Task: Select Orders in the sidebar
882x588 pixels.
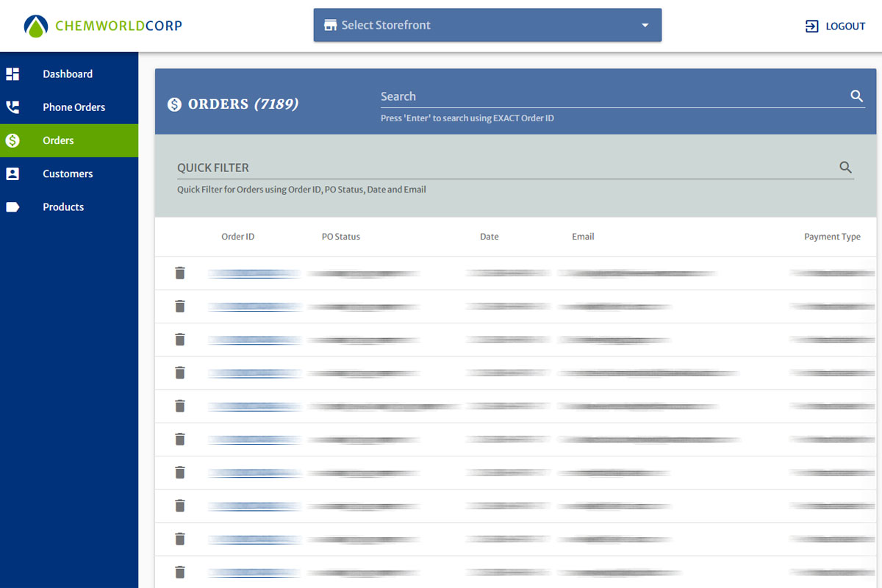Action: [69, 140]
